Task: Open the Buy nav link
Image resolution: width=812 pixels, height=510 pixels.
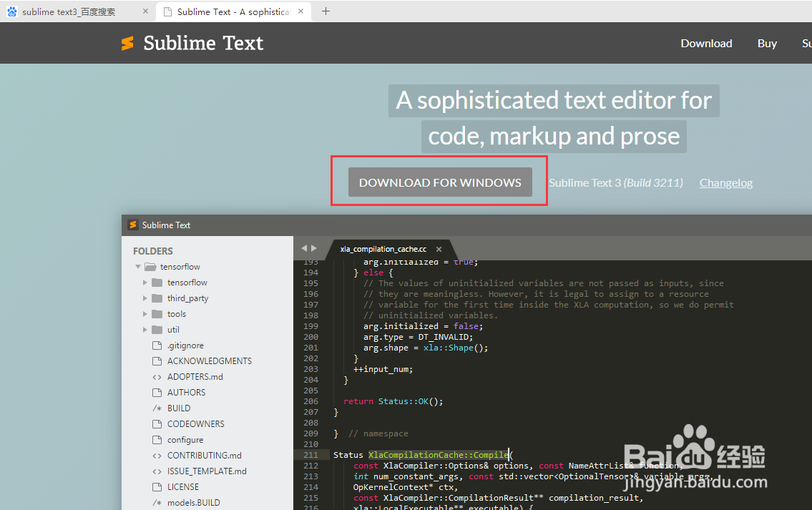Action: (x=767, y=44)
